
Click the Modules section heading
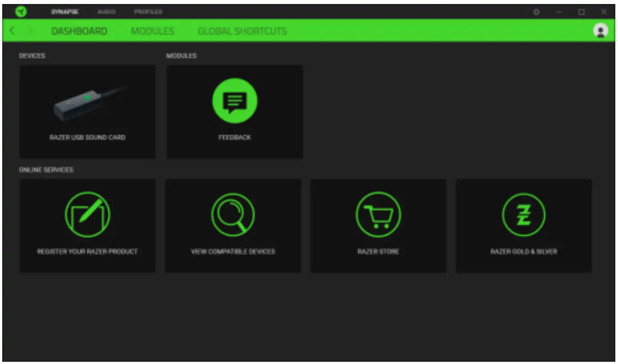click(x=181, y=56)
